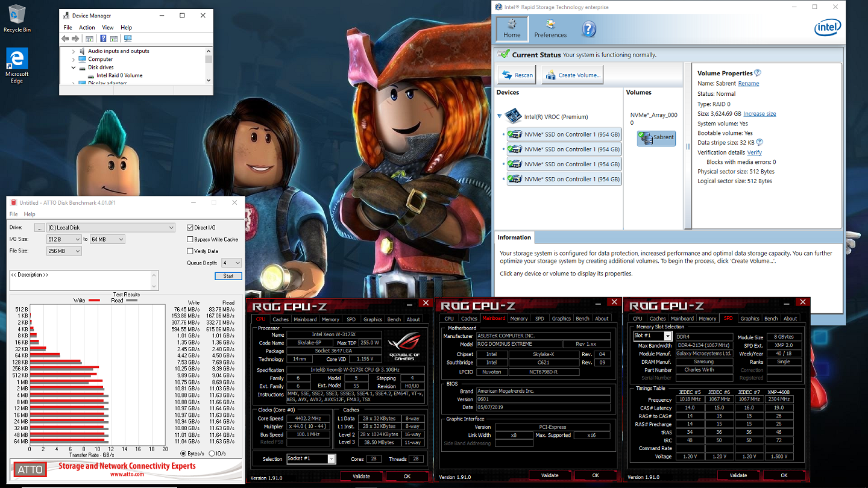Image resolution: width=868 pixels, height=488 pixels.
Task: Click the Verify link under Verification details
Action: tap(755, 152)
